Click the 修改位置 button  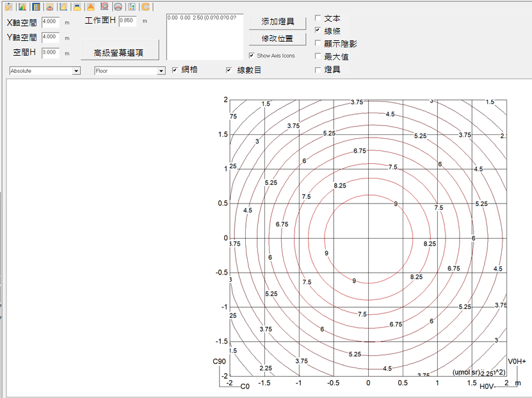click(278, 38)
